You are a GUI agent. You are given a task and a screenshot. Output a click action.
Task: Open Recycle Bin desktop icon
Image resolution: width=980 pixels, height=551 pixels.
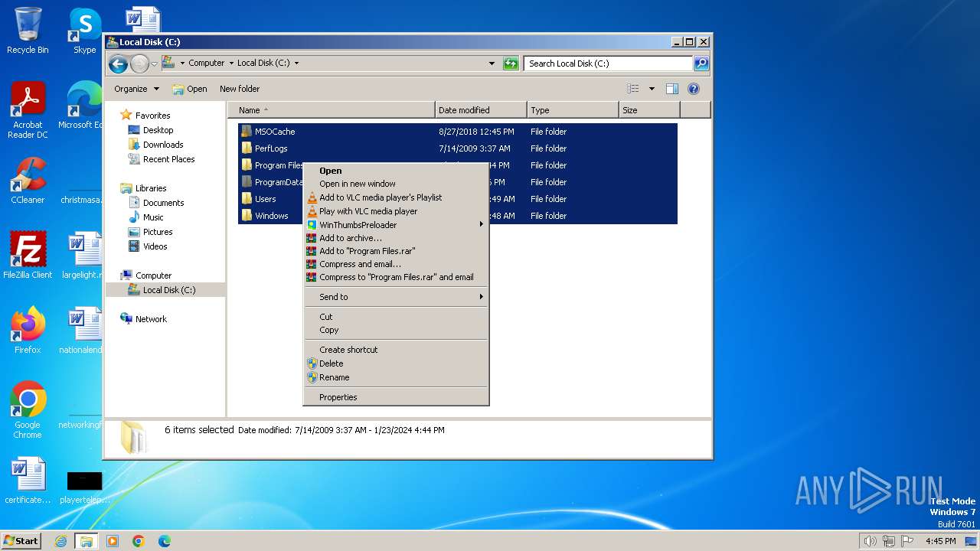(28, 31)
